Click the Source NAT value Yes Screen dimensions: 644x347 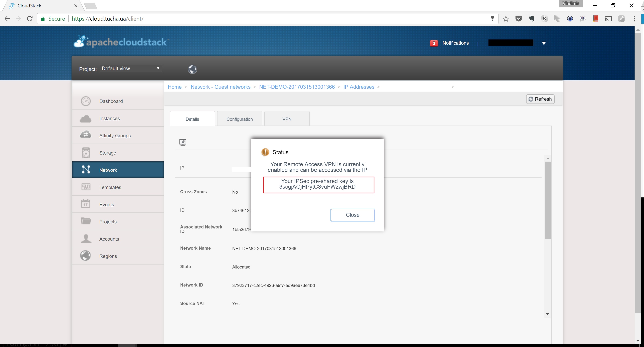tap(236, 304)
